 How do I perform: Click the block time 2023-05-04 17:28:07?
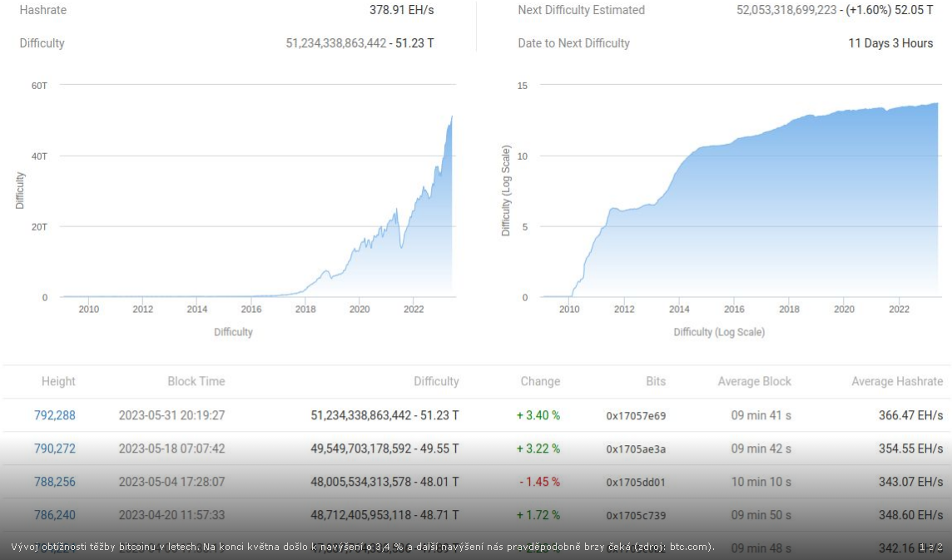171,482
